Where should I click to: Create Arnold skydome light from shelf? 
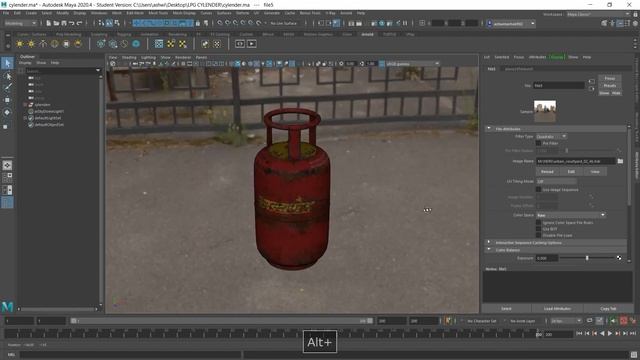54,44
